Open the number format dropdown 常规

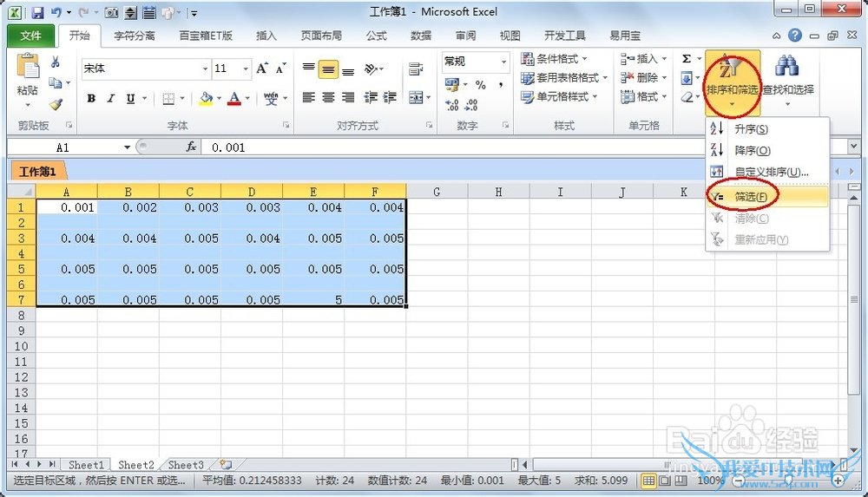(503, 62)
